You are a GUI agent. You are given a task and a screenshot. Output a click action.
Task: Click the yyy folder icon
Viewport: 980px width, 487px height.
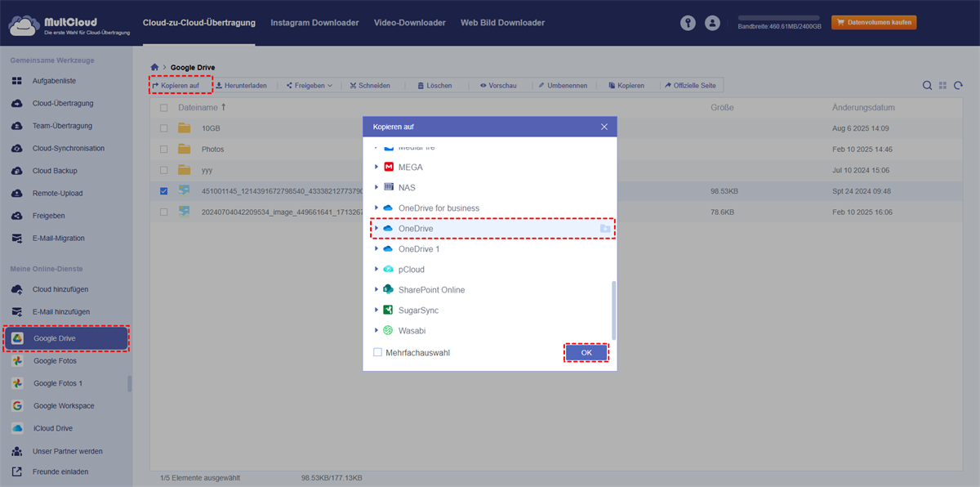[x=185, y=170]
